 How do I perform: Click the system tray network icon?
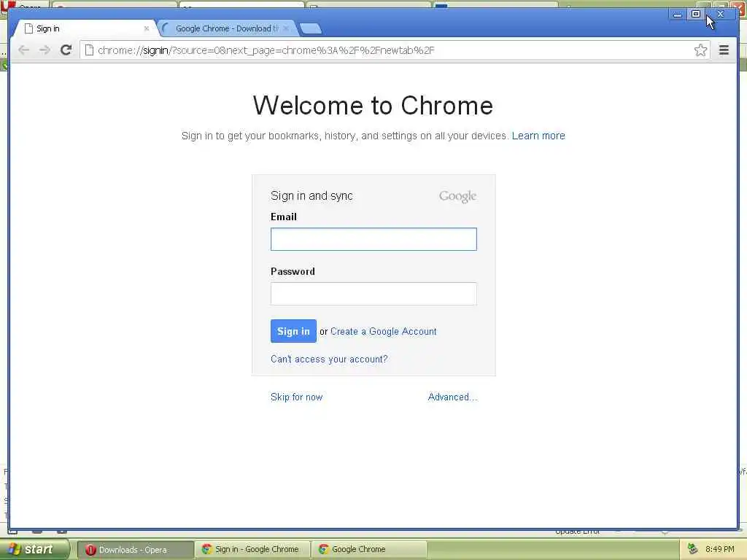coord(693,550)
